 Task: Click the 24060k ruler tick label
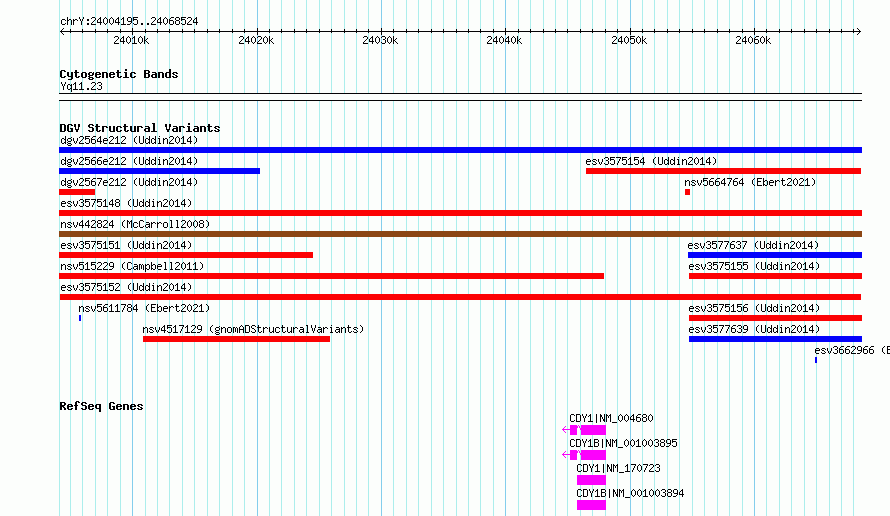(753, 40)
